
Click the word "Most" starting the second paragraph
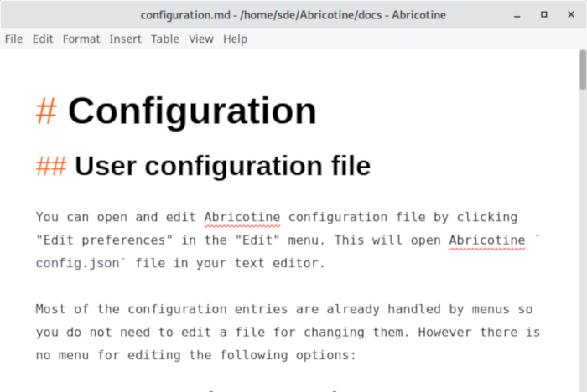click(50, 309)
